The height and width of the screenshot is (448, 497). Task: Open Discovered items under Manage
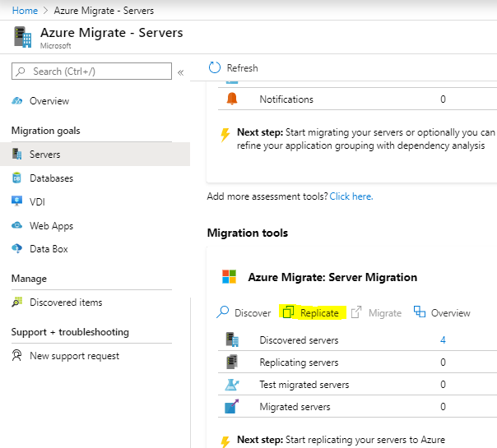[66, 303]
